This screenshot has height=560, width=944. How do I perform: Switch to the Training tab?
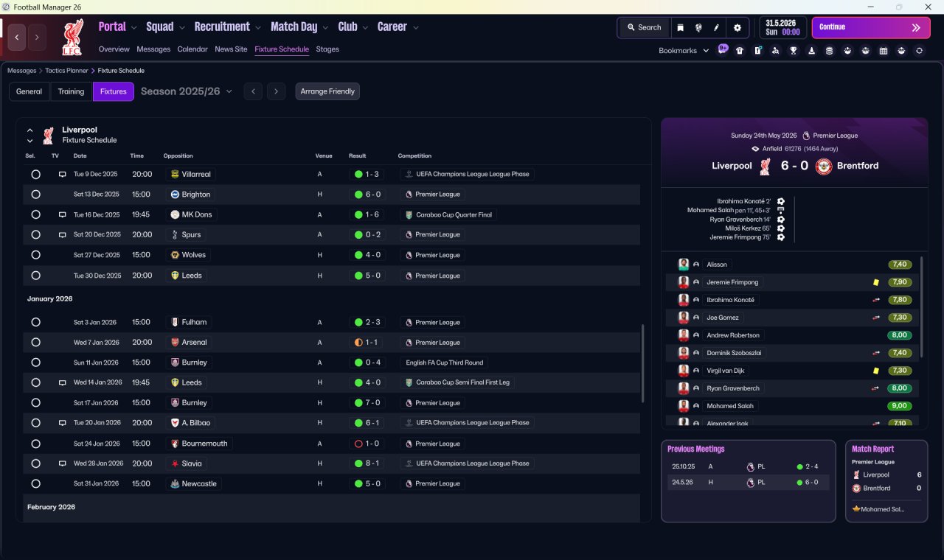point(71,91)
